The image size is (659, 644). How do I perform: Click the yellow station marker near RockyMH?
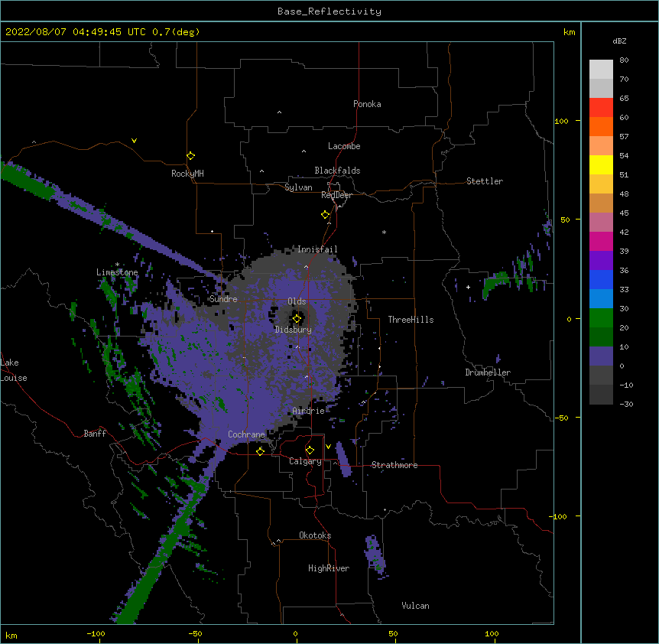(190, 156)
